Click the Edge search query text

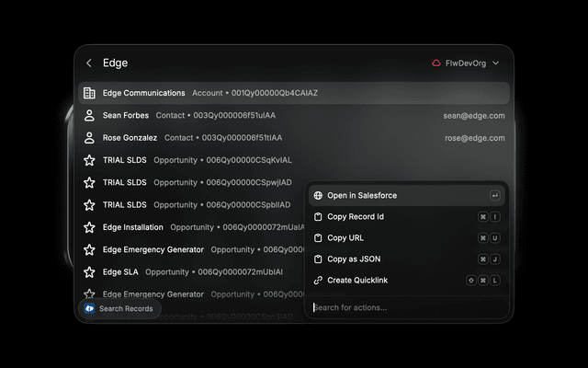[115, 63]
